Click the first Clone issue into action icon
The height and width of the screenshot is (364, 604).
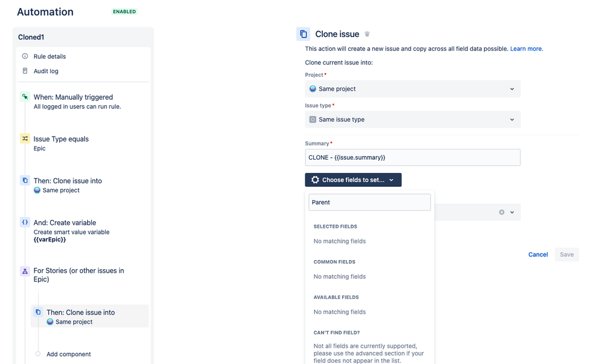(x=25, y=180)
